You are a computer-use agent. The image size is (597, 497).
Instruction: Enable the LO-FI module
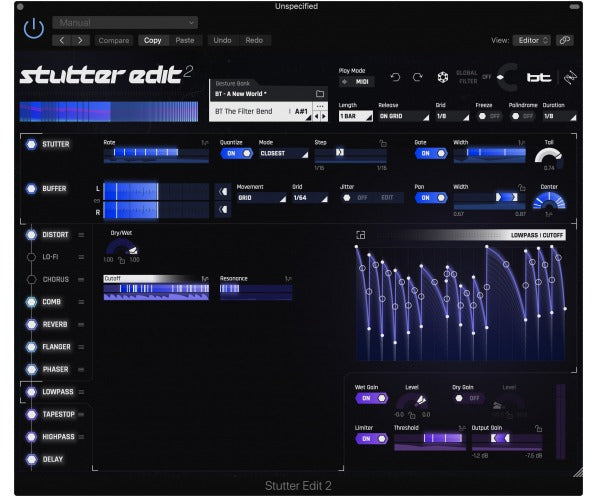tap(31, 257)
